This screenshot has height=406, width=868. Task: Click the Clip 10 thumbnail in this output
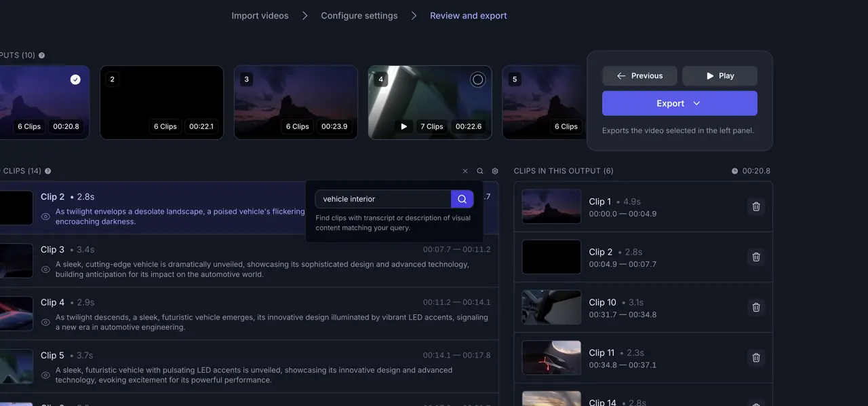pyautogui.click(x=551, y=307)
